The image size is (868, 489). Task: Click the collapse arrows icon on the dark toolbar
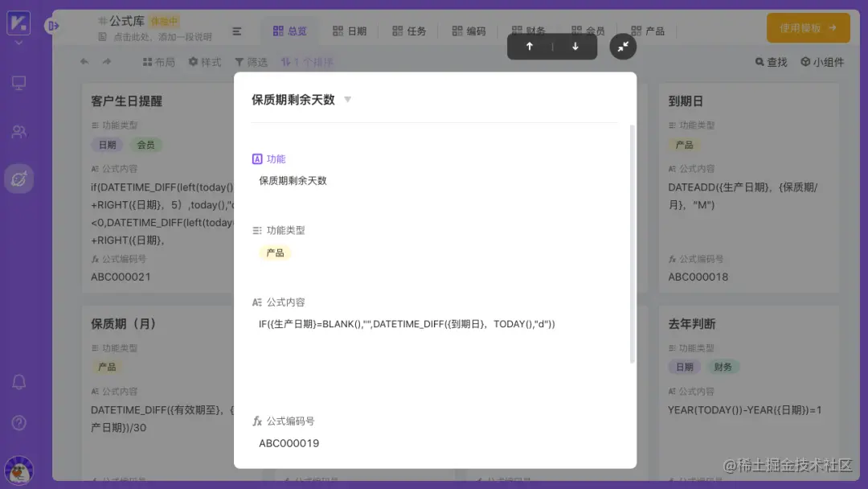(x=623, y=47)
